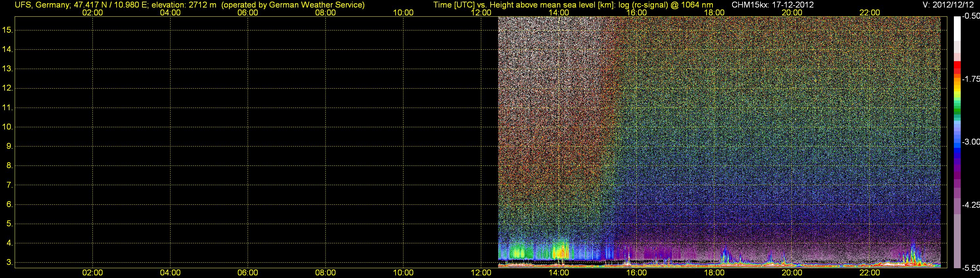Pick the white section atop the colorbar
The image size is (980, 278).
click(957, 28)
